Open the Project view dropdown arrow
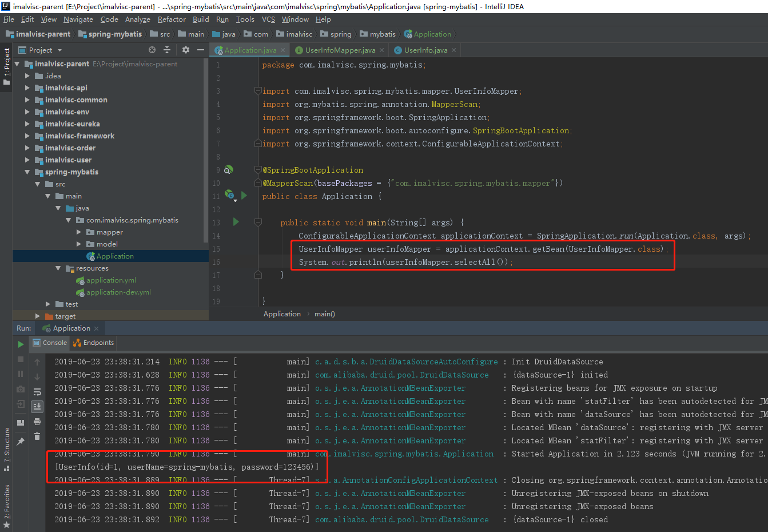This screenshot has height=532, width=768. pyautogui.click(x=59, y=50)
